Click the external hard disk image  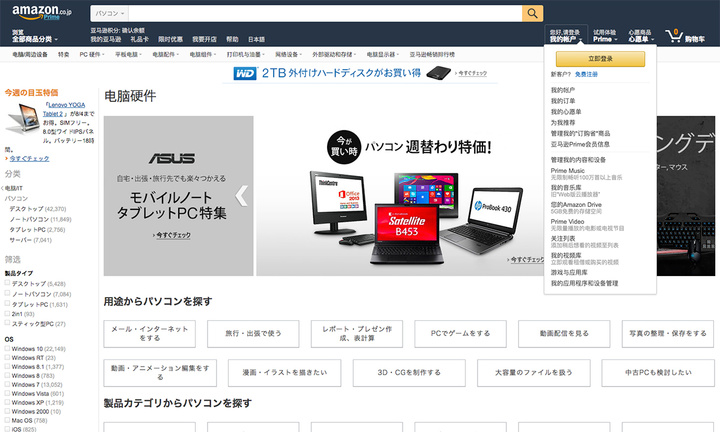coord(439,73)
